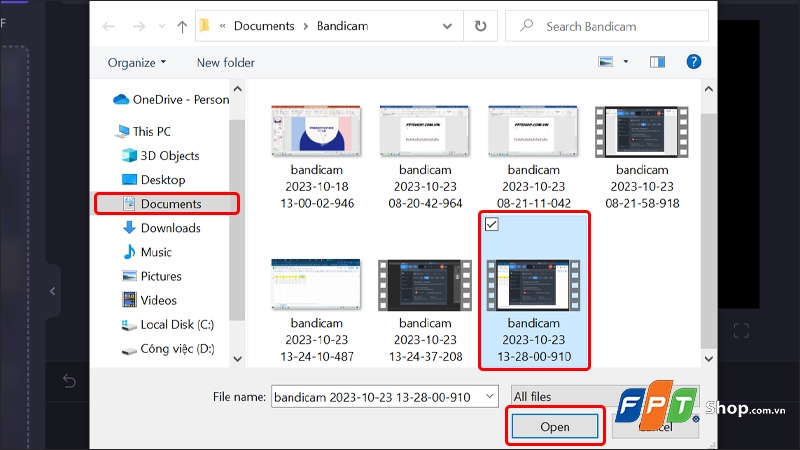Click the Search Bandicam field
The image size is (800, 450).
(607, 26)
